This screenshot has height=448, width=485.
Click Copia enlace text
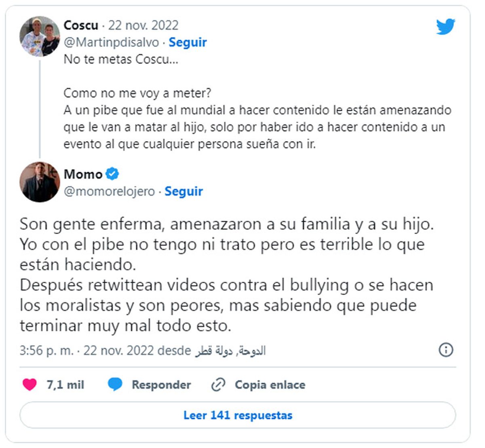(270, 385)
